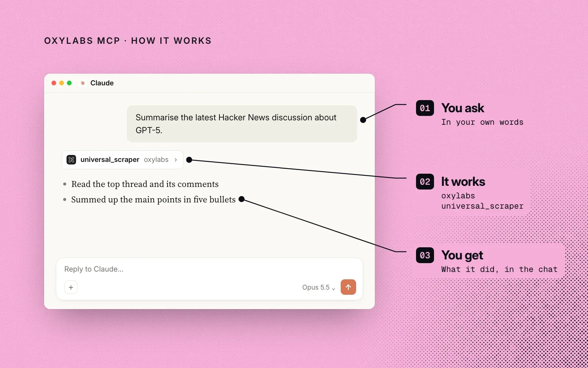Click the universal_scraper tool name
The width and height of the screenshot is (588, 368).
[x=110, y=160]
